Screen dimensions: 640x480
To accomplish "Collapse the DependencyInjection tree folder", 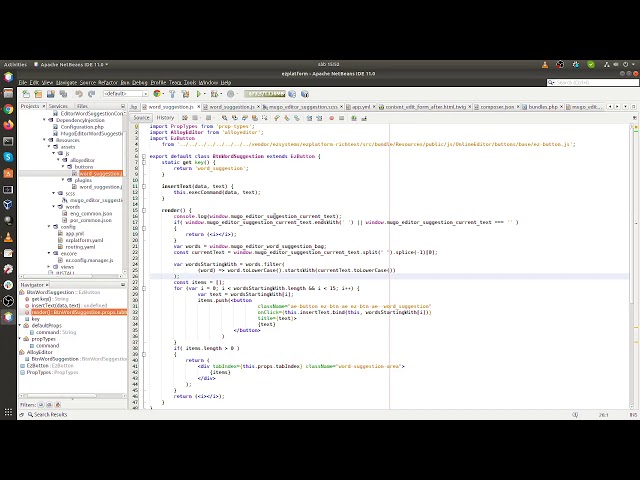I will (x=44, y=120).
